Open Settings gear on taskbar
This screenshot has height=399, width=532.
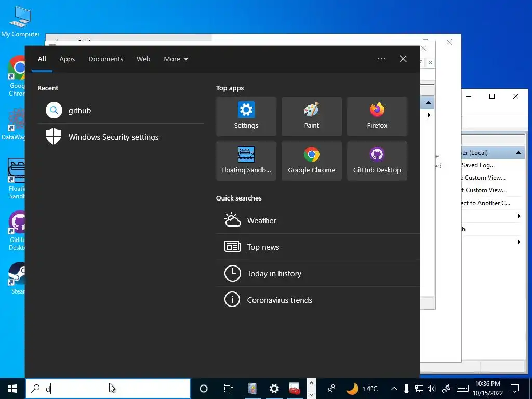pos(274,389)
